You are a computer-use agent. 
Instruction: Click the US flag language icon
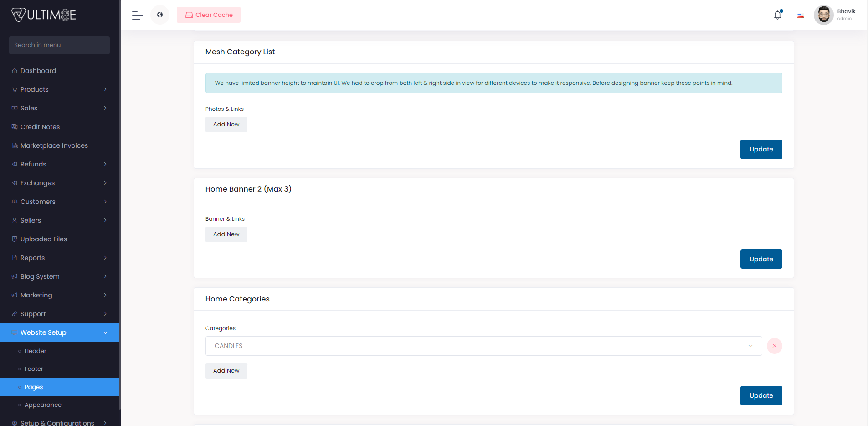[x=800, y=15]
